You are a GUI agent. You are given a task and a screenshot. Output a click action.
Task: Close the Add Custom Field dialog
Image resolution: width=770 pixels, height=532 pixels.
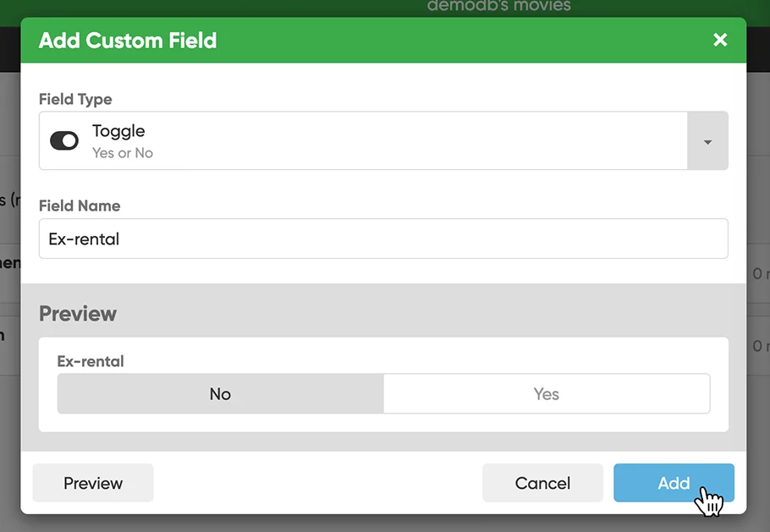[x=720, y=40]
